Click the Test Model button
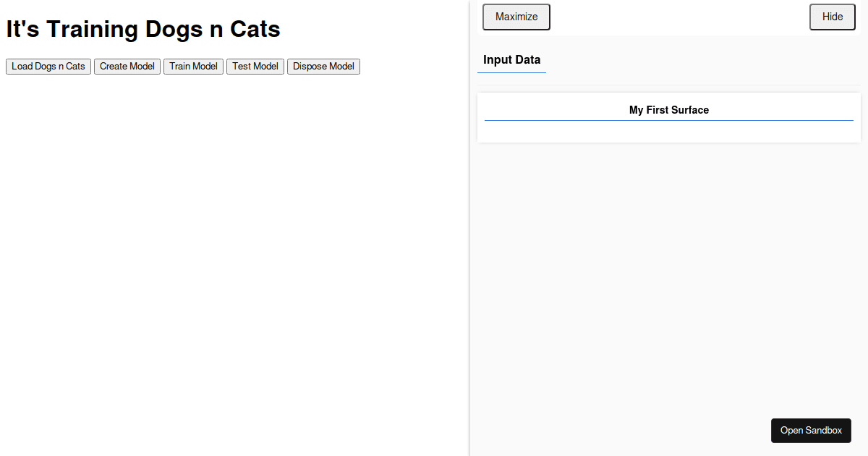The height and width of the screenshot is (456, 868). (255, 66)
